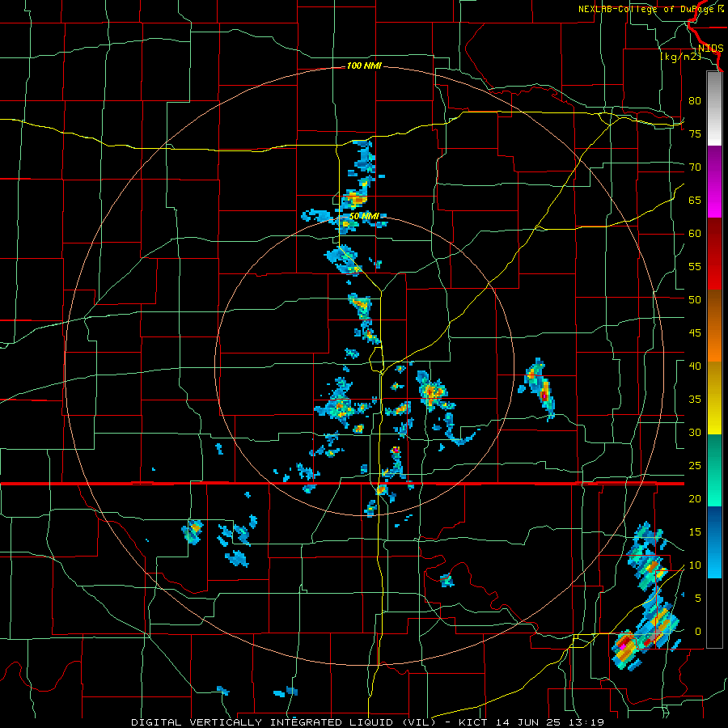Click the legend value 40

pos(695,366)
